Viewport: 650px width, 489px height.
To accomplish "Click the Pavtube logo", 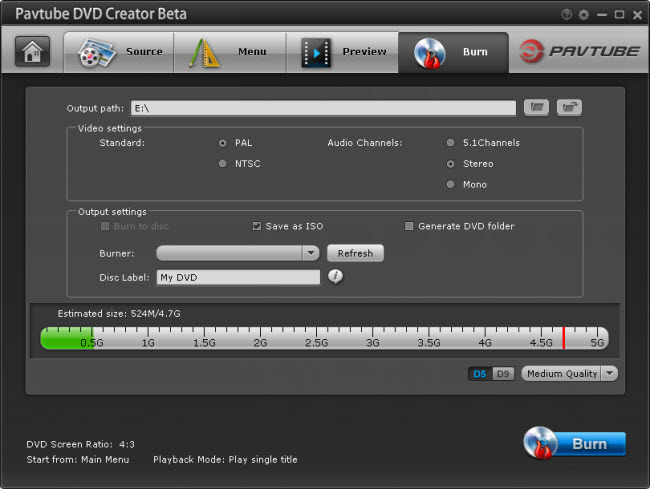I will pos(579,51).
